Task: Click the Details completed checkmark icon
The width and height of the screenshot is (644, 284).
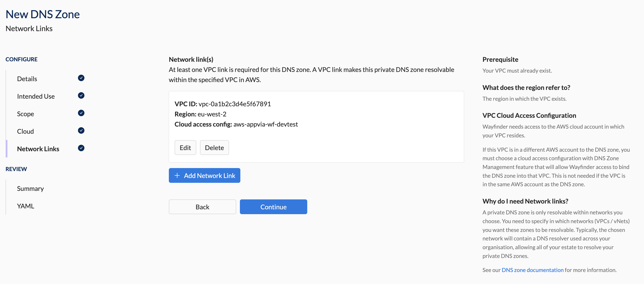Action: click(81, 78)
